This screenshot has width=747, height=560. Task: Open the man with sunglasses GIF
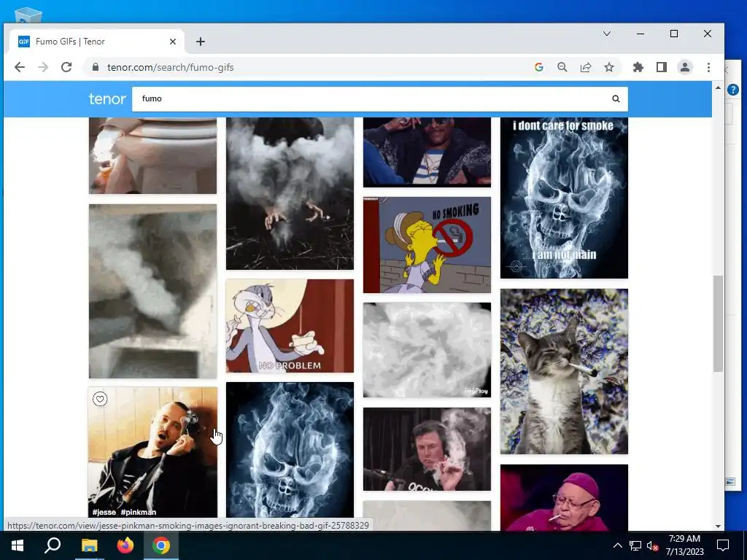point(427,152)
